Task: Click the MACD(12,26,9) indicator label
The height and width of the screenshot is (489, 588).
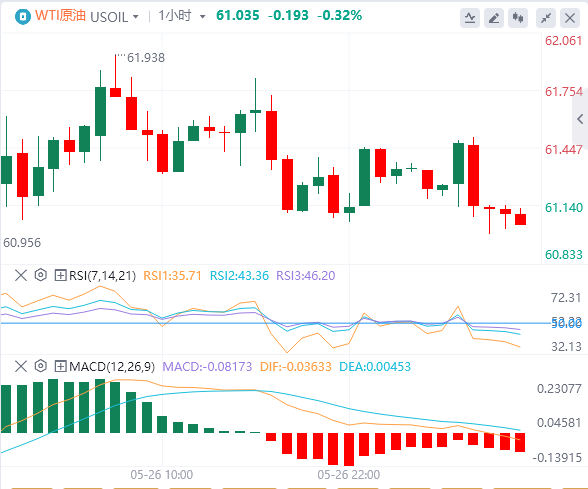Action: tap(112, 366)
